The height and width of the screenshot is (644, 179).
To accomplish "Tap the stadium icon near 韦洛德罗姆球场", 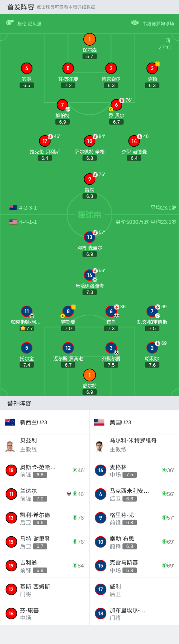I will click(135, 23).
